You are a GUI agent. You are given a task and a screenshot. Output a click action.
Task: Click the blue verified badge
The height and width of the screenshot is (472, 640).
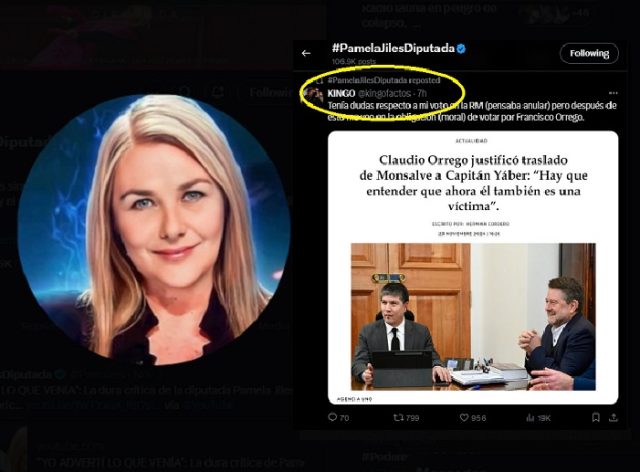coord(461,49)
